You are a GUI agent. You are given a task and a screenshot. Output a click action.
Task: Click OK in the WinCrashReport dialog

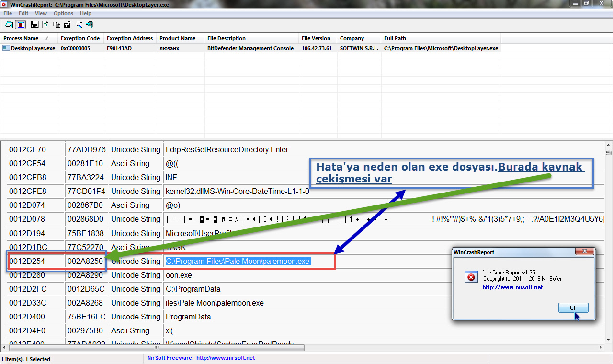(573, 308)
